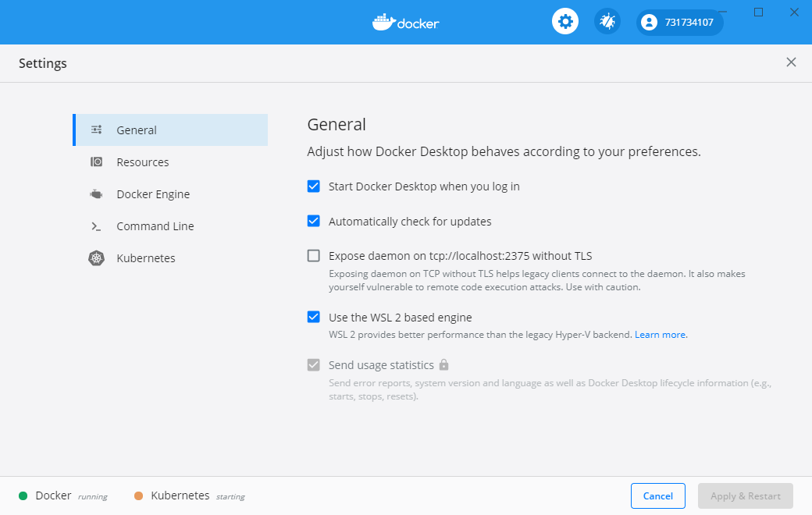
Task: Click the bug troubleshoot icon
Action: pyautogui.click(x=607, y=22)
